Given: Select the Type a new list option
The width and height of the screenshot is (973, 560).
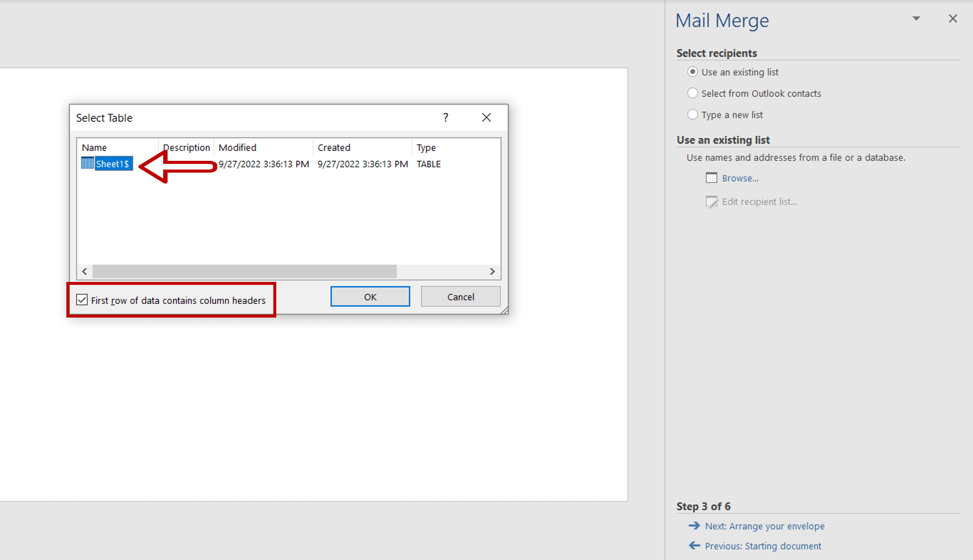Looking at the screenshot, I should coord(693,114).
